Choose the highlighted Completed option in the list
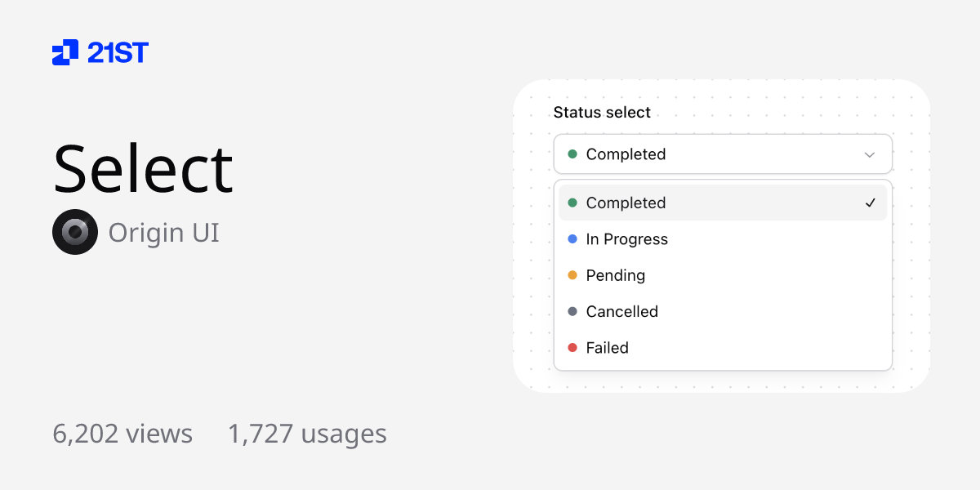The height and width of the screenshot is (490, 980). point(626,203)
